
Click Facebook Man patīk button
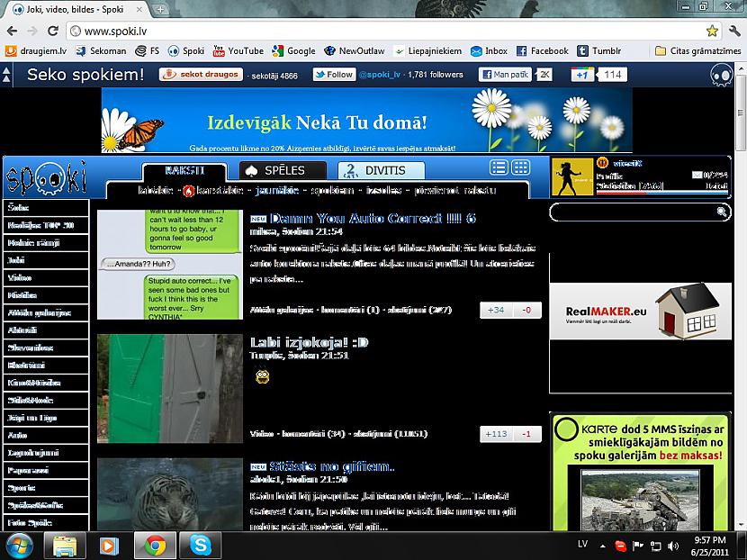(505, 75)
